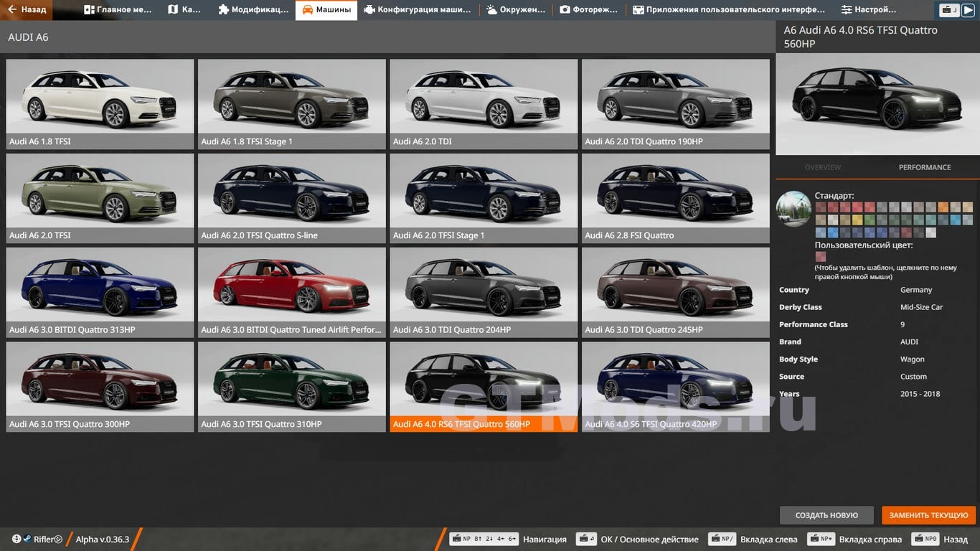Select the bright white swatch in the third row
980x551 pixels.
tap(931, 232)
